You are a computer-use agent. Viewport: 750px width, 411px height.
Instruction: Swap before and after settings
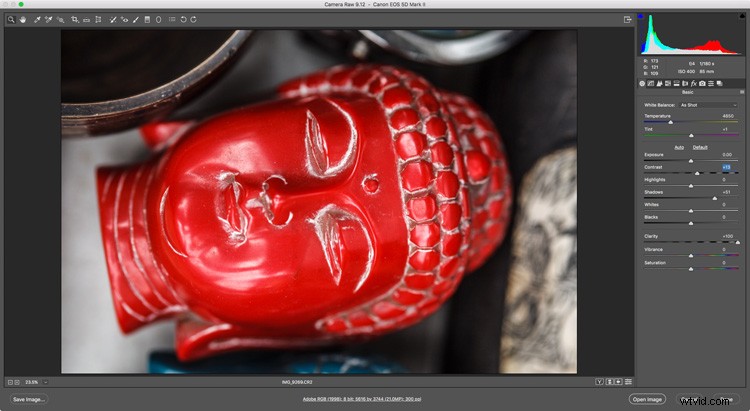click(x=609, y=382)
